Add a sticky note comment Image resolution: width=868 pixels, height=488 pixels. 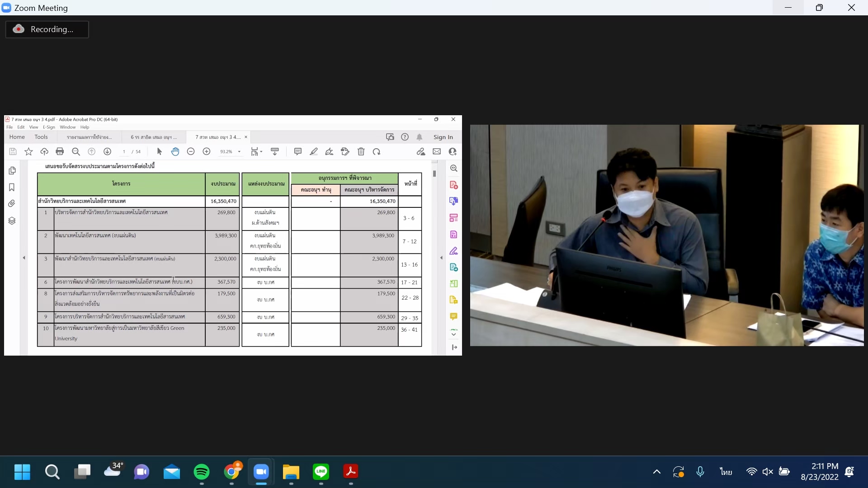(x=297, y=152)
